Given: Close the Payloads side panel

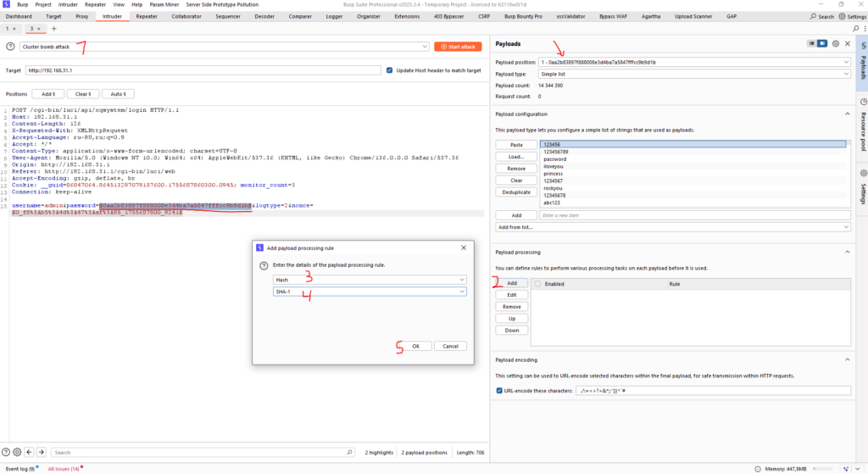Looking at the screenshot, I should point(848,44).
